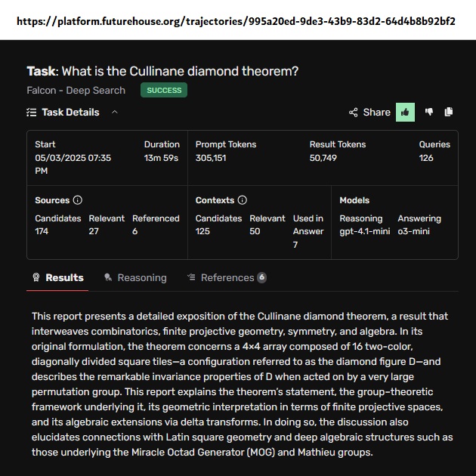Click the info icon beside Contexts
This screenshot has width=476, height=476.
[x=243, y=200]
